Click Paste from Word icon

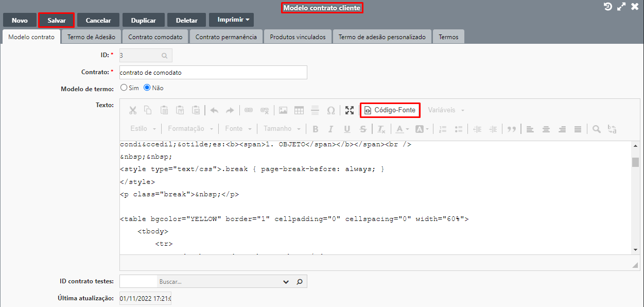196,110
